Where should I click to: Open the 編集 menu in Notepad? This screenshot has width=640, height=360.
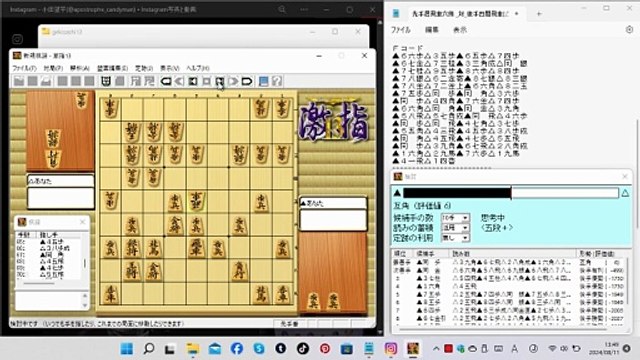pyautogui.click(x=432, y=30)
